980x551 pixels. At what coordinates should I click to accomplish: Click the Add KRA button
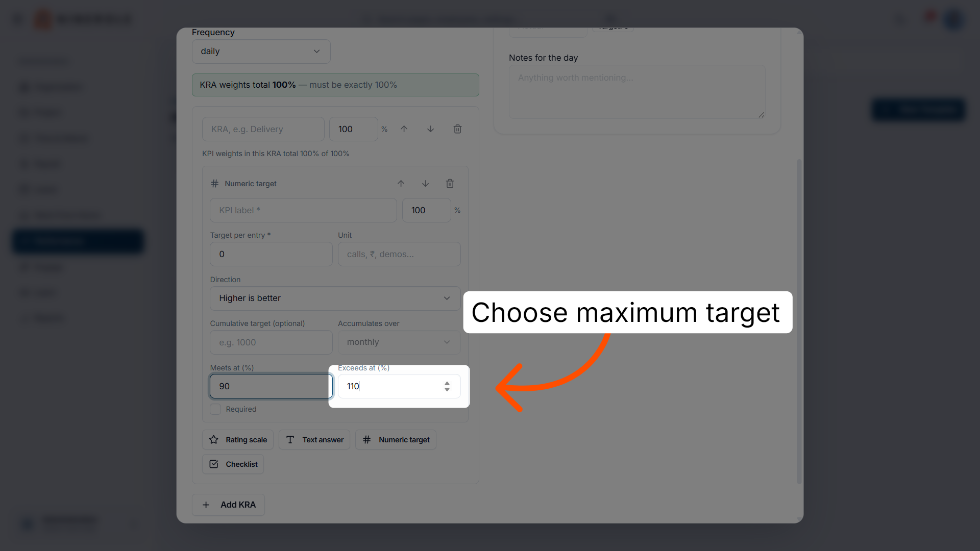pos(229,505)
